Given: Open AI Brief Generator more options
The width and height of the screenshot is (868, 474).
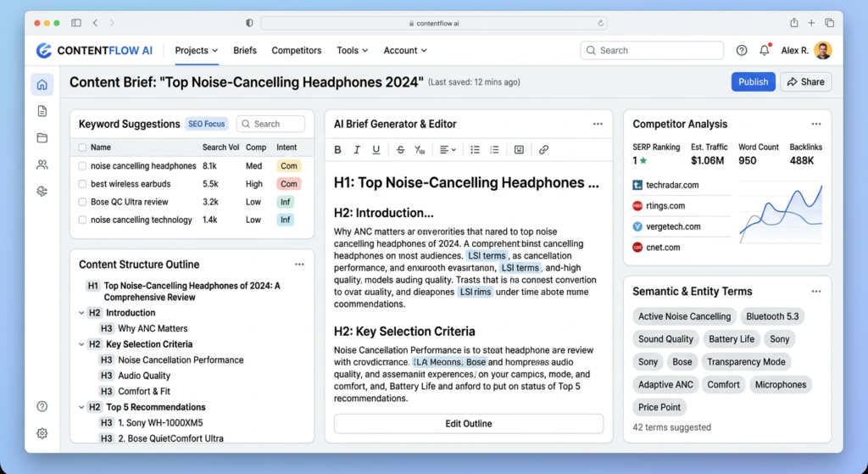Looking at the screenshot, I should (598, 124).
